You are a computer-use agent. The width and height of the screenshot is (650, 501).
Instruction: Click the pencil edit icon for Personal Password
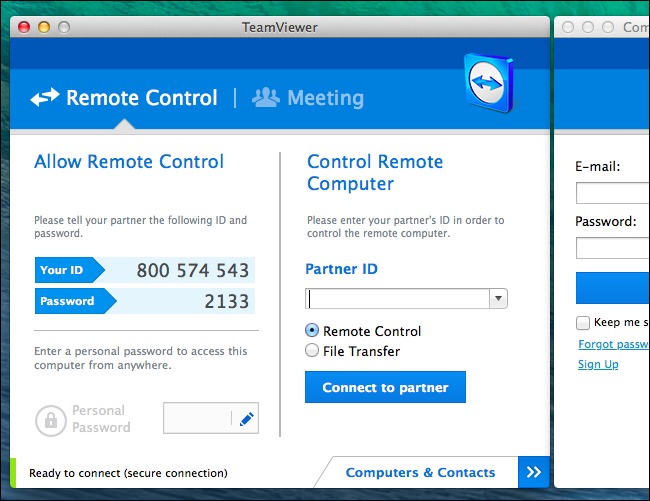(x=247, y=419)
